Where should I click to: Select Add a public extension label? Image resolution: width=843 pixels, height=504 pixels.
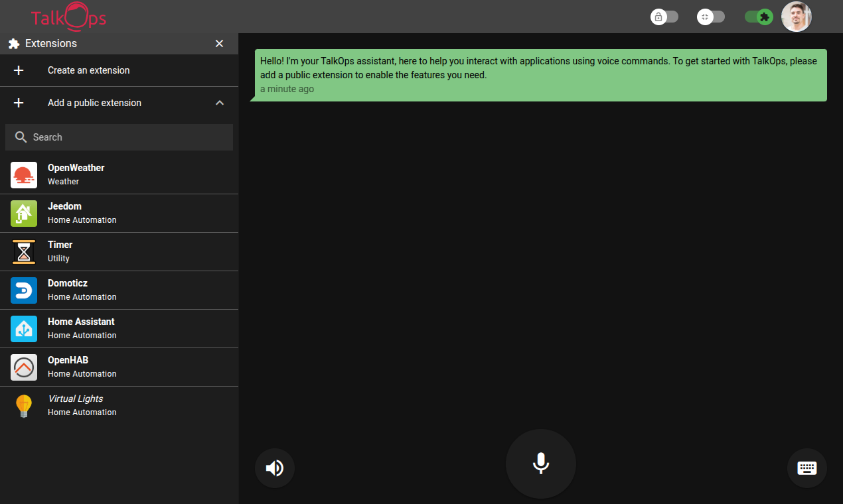click(x=94, y=103)
